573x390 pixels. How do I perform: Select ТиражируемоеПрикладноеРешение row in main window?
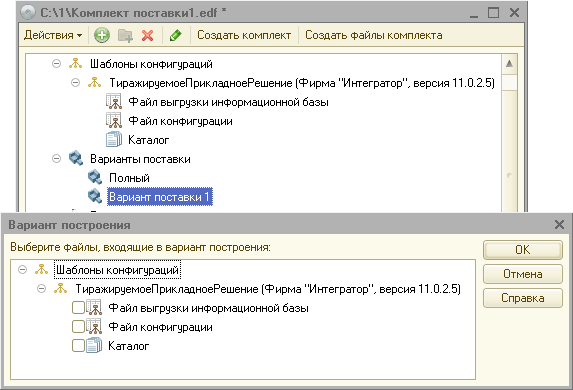point(302,83)
